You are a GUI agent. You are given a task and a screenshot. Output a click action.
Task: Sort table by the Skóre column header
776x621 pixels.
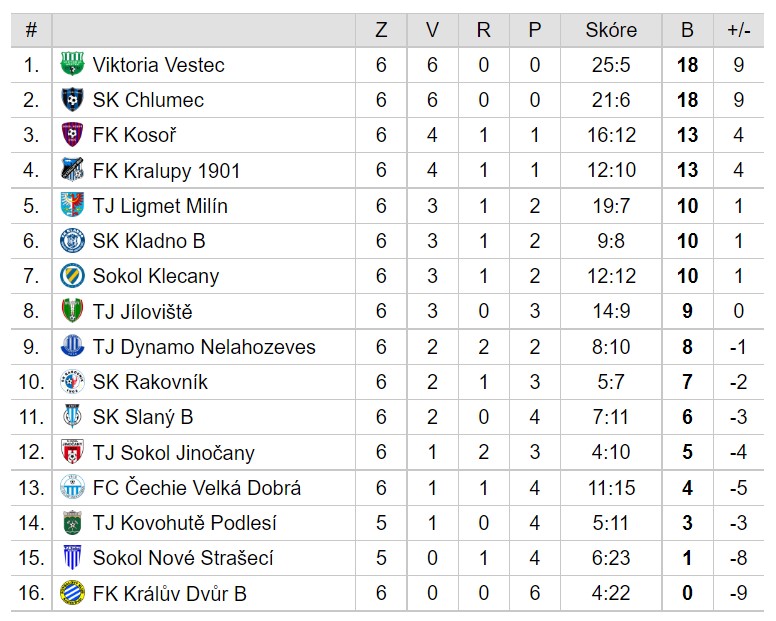click(x=611, y=30)
